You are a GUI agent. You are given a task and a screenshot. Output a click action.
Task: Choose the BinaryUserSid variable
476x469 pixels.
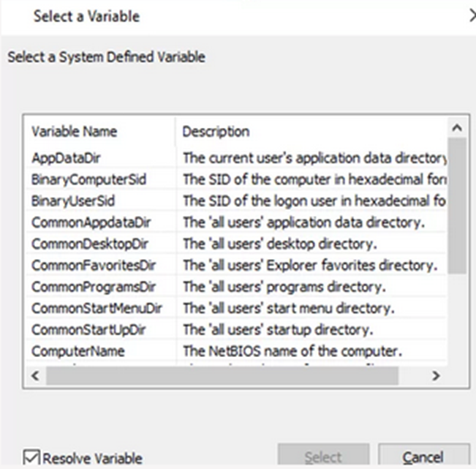73,200
